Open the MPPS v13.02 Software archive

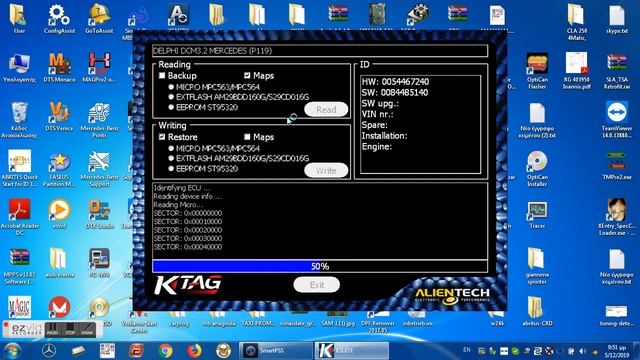[x=19, y=266]
